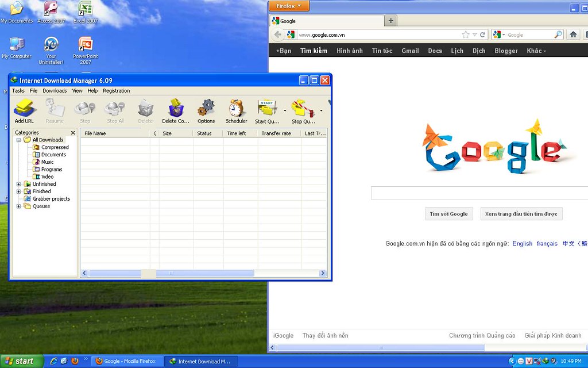Open the Tasks menu in IDM
This screenshot has height=368, width=588.
(18, 91)
